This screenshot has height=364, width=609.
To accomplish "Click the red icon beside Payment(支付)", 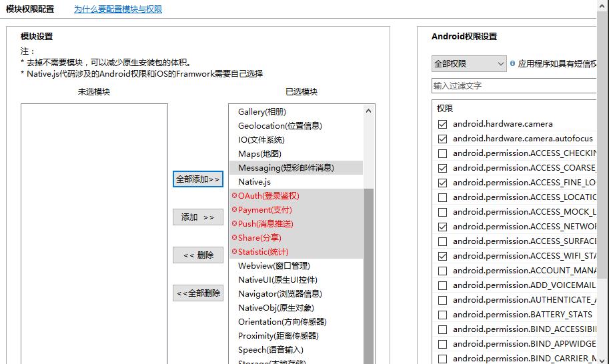I will tap(234, 209).
